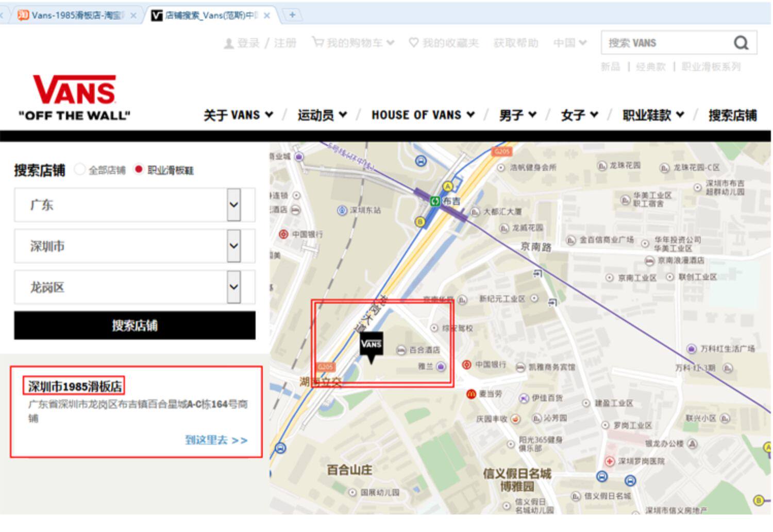Click the 信义假日名城博雅园 label on map
Viewport: 773px width, 532px height.
click(x=517, y=480)
